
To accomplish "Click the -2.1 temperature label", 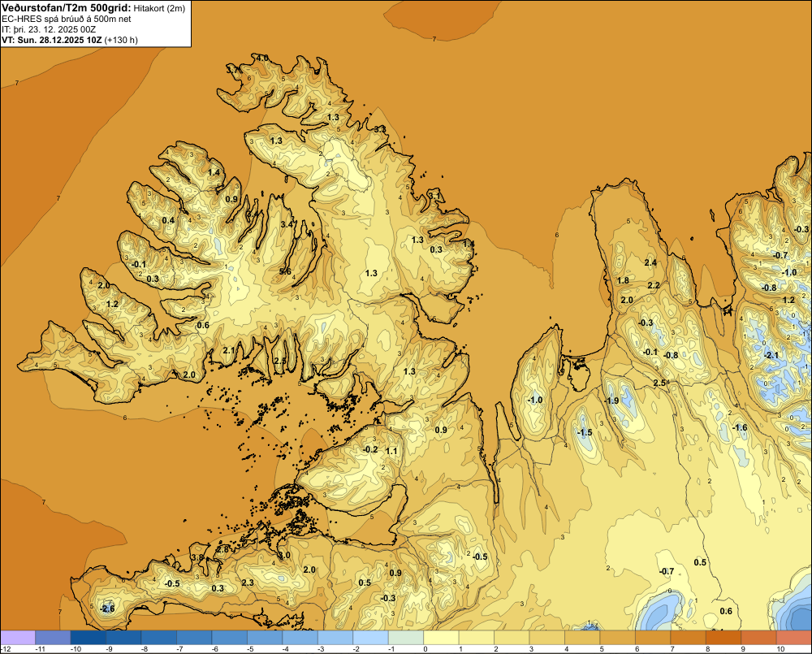I will click(771, 355).
